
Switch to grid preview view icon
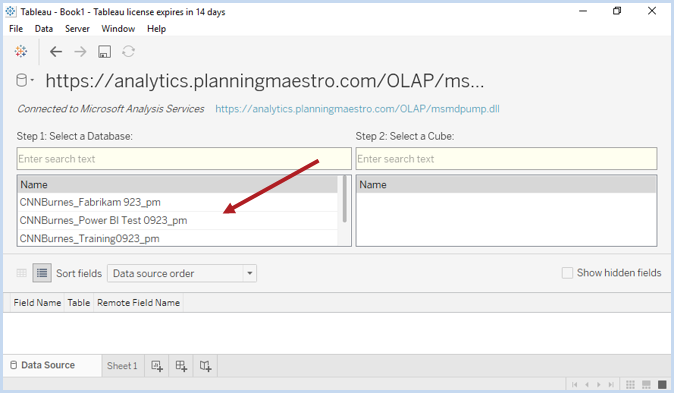21,273
